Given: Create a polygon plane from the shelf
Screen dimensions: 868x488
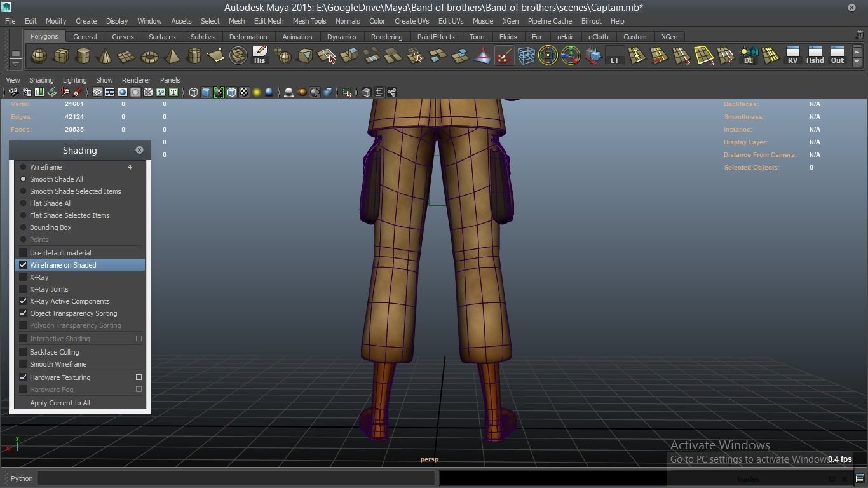Looking at the screenshot, I should (127, 56).
